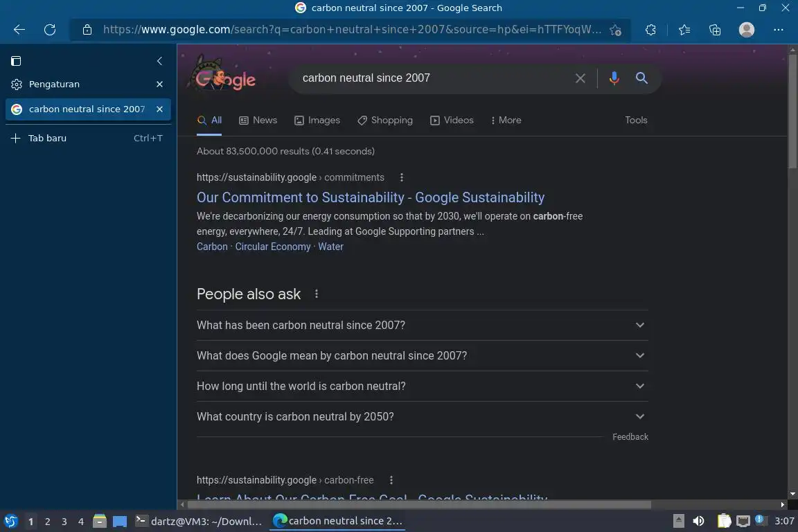Viewport: 798px width, 532px height.
Task: Open the Favorites star list icon
Action: [x=684, y=30]
